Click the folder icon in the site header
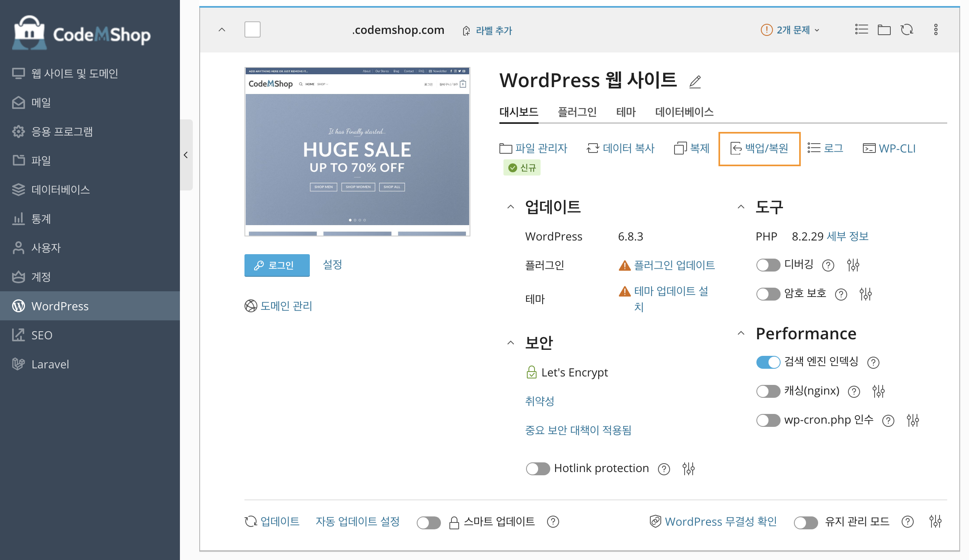 click(x=884, y=30)
